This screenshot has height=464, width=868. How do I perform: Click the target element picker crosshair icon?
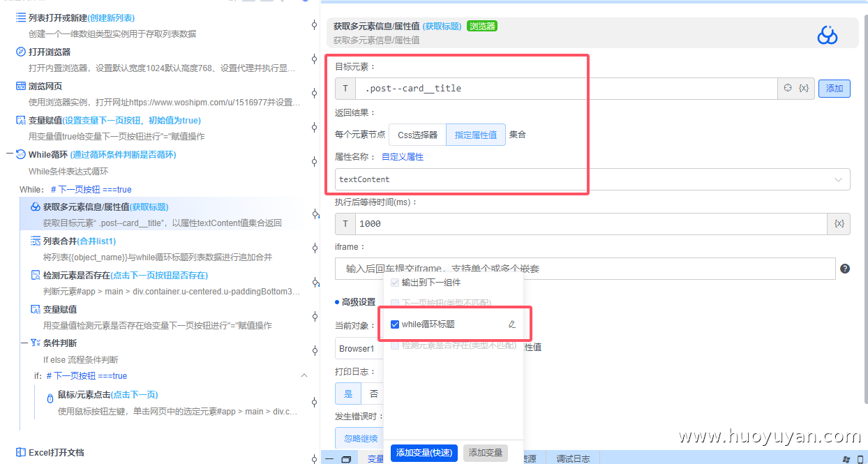pos(788,88)
